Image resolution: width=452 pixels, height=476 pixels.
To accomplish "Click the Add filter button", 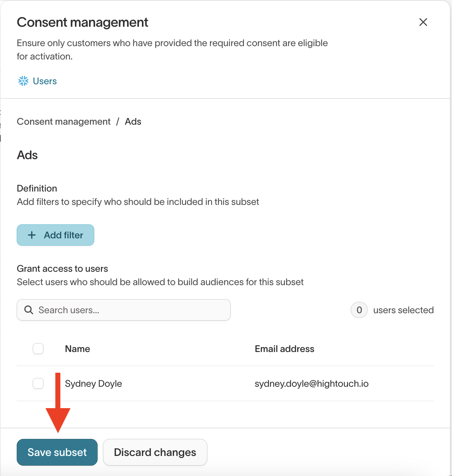I will 55,235.
